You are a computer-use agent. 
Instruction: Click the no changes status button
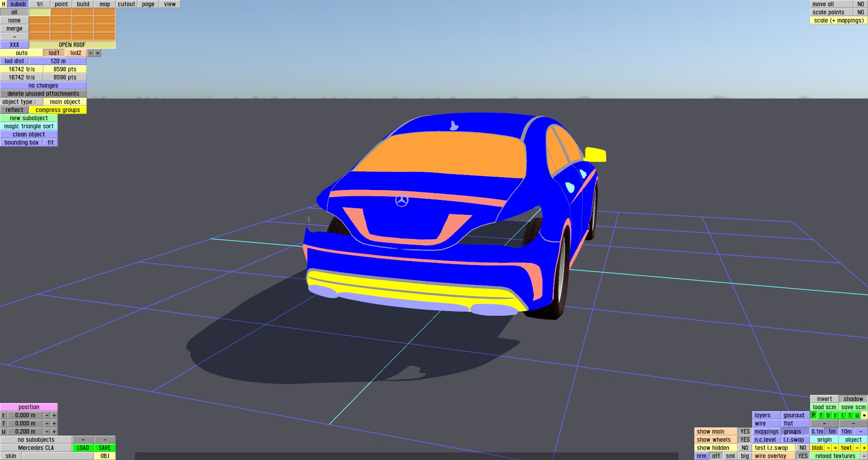tap(43, 85)
